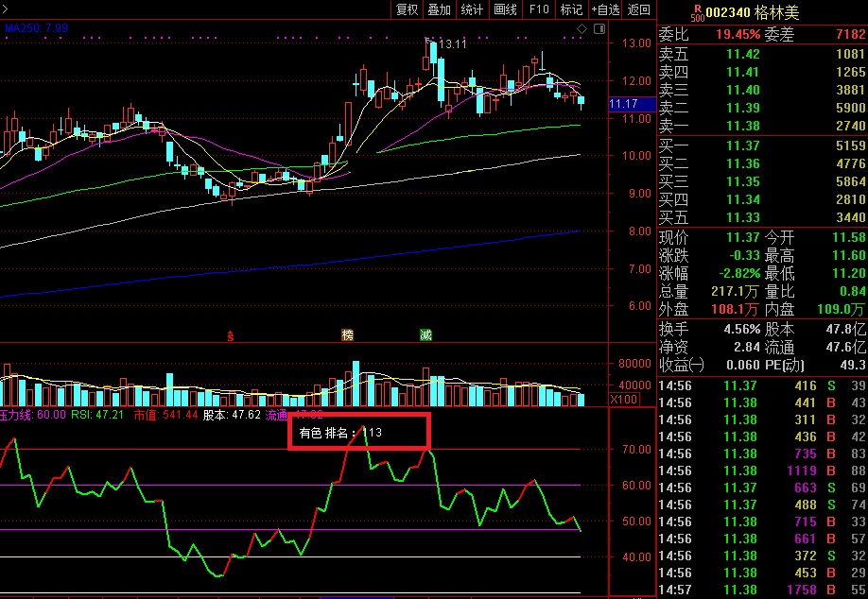Click the RSI: 47.21 indicator label
Viewport: 868px width, 599px height.
[97, 415]
